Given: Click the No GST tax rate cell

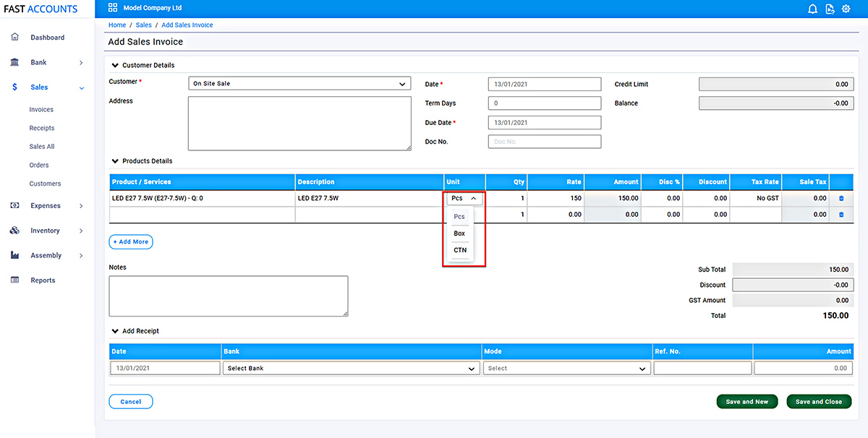Looking at the screenshot, I should click(756, 198).
